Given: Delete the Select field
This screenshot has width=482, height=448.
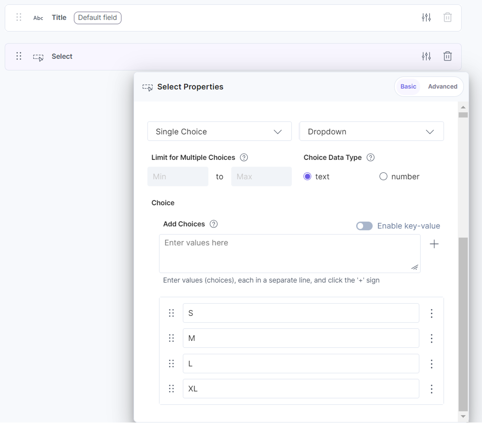Looking at the screenshot, I should [x=447, y=56].
